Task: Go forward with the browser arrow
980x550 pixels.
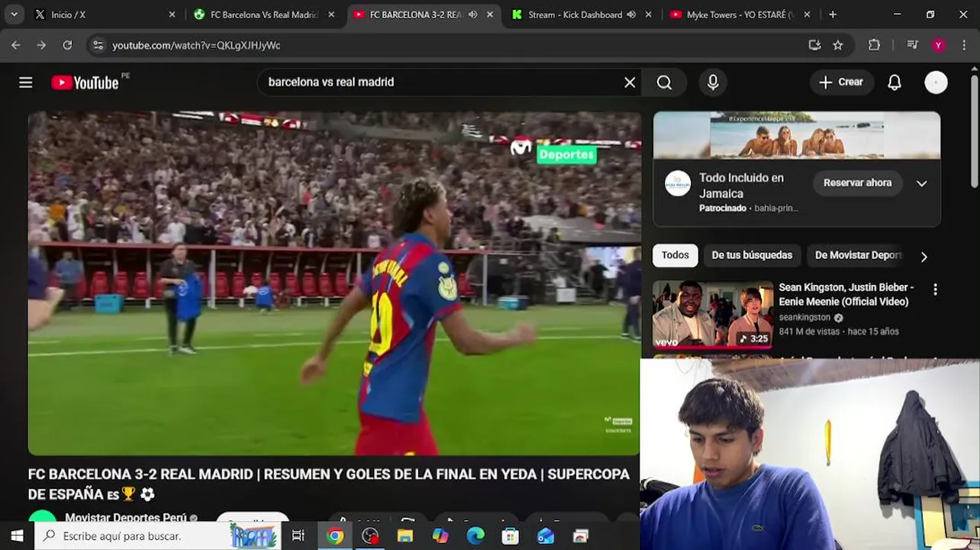Action: [41, 45]
